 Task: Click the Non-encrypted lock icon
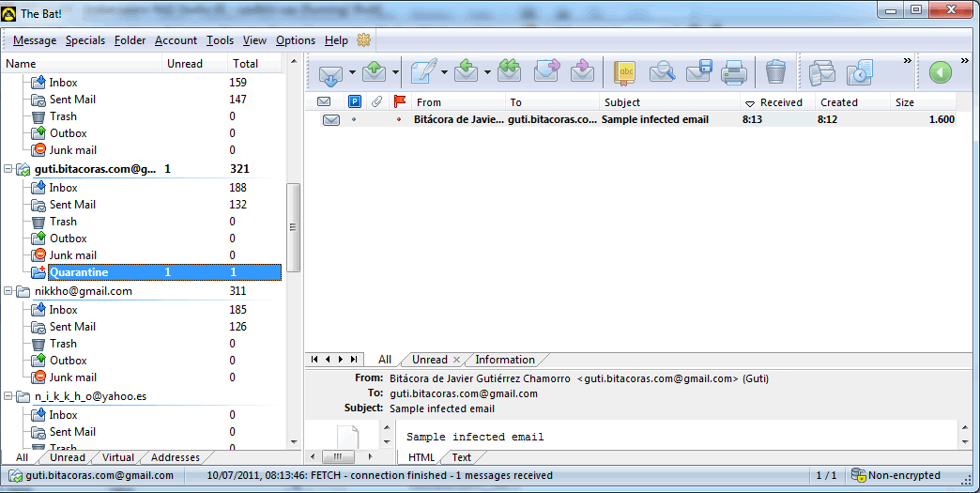point(858,475)
